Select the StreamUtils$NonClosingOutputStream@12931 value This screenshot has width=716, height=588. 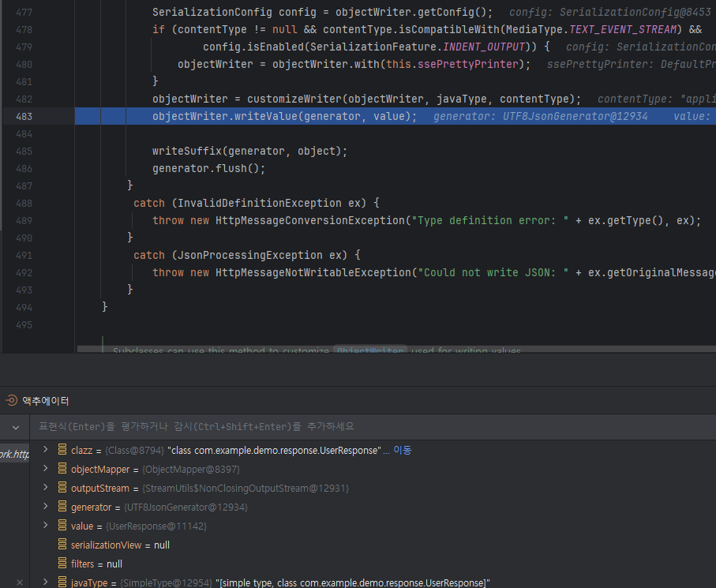click(x=246, y=489)
